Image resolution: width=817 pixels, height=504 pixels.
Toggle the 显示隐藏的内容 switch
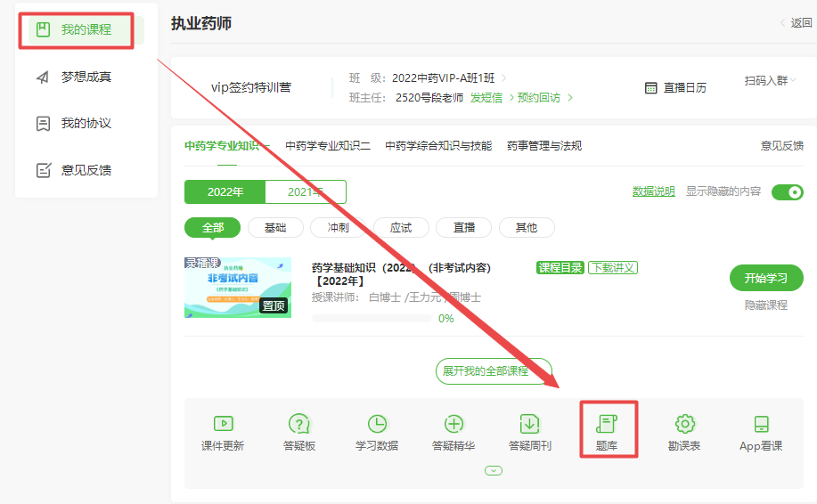(x=787, y=192)
